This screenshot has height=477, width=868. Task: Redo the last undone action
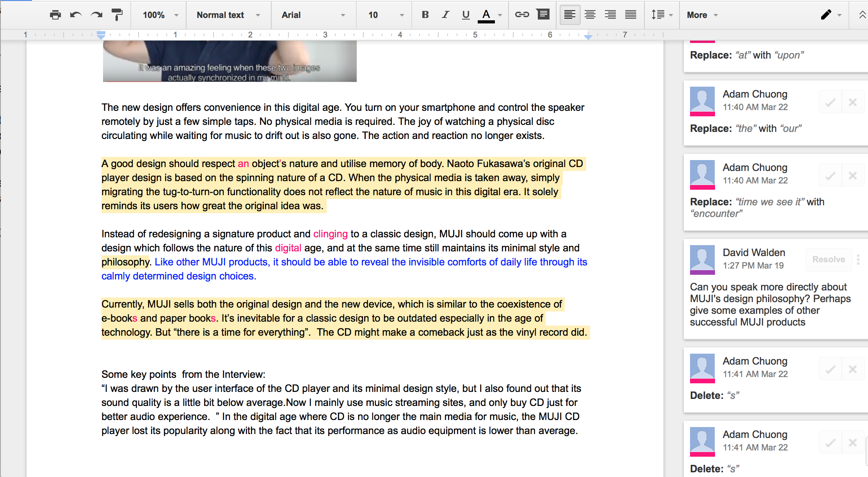[x=96, y=15]
